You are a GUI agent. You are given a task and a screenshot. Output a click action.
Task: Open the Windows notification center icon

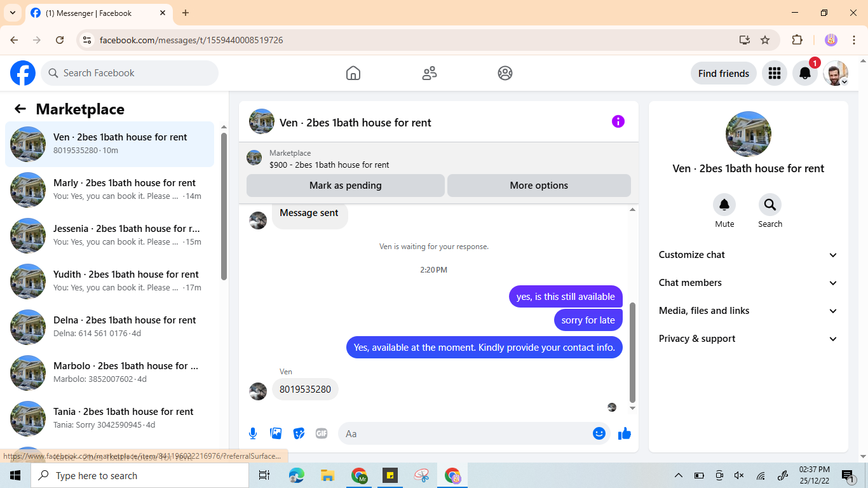(x=848, y=475)
